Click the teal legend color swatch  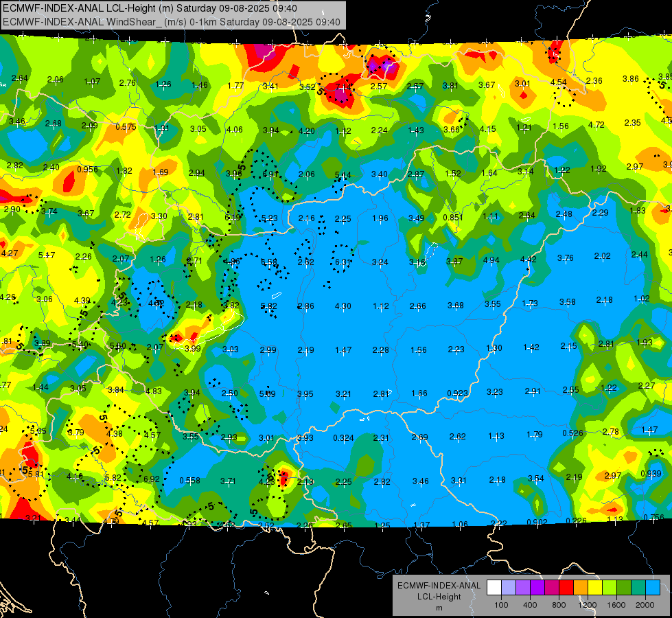[638, 588]
